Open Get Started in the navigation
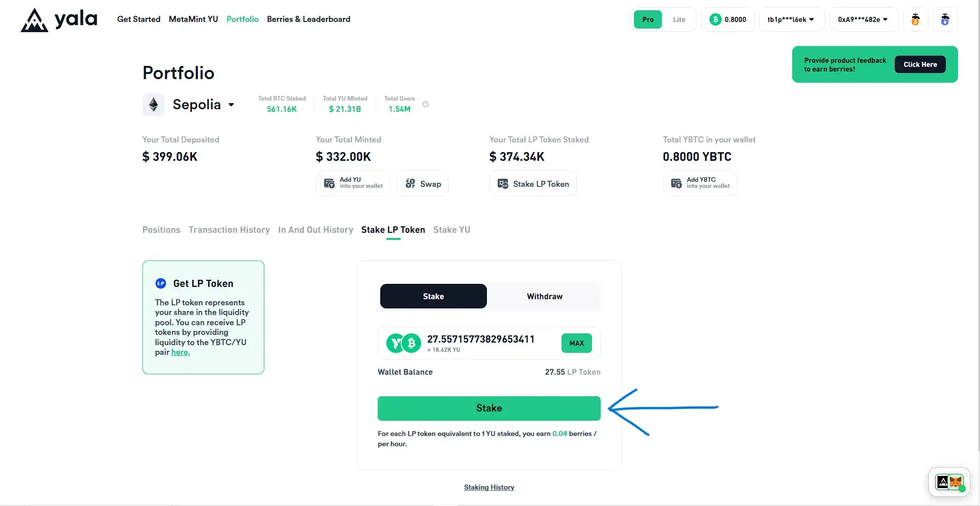 [x=139, y=19]
